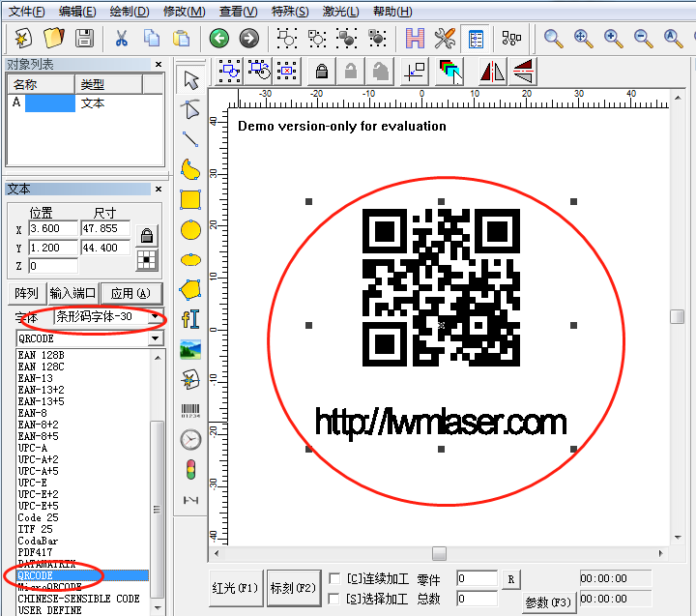Image resolution: width=696 pixels, height=616 pixels.
Task: Select the rectangle tool
Action: pyautogui.click(x=190, y=199)
